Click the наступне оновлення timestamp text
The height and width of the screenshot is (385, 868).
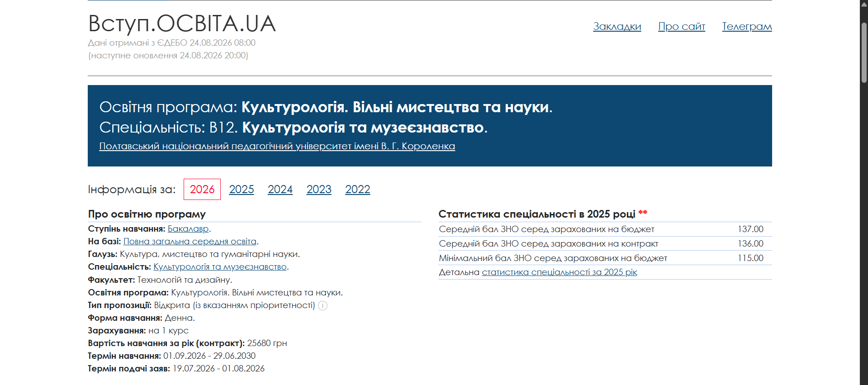tap(168, 55)
